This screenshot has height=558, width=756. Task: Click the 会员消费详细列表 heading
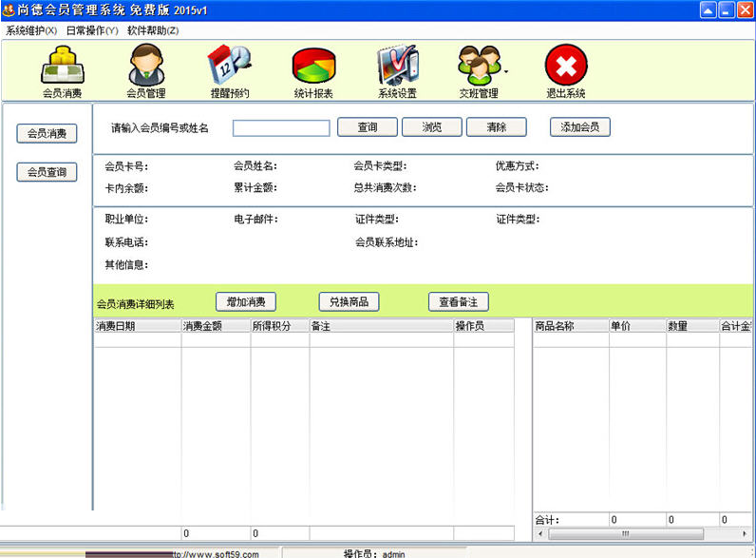click(x=136, y=304)
